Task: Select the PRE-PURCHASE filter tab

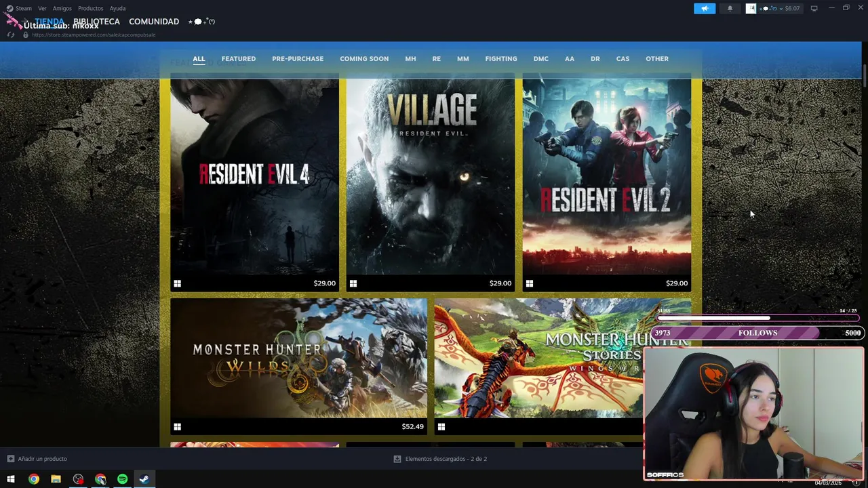Action: (x=298, y=59)
